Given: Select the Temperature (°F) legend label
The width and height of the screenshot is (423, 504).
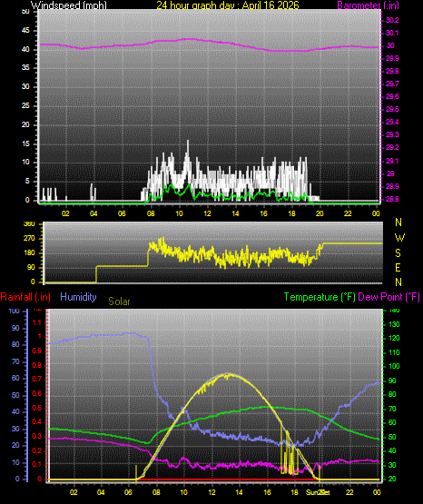Looking at the screenshot, I should (x=320, y=297).
